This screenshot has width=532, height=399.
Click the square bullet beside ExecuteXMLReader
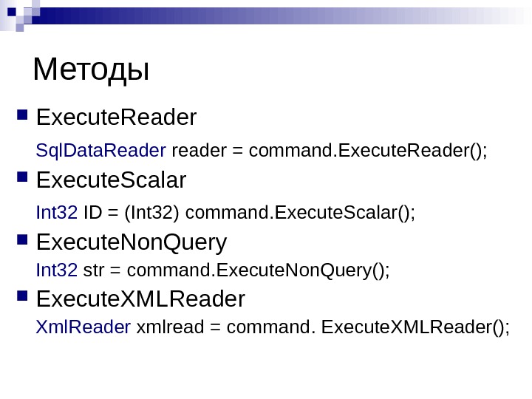[x=21, y=298]
